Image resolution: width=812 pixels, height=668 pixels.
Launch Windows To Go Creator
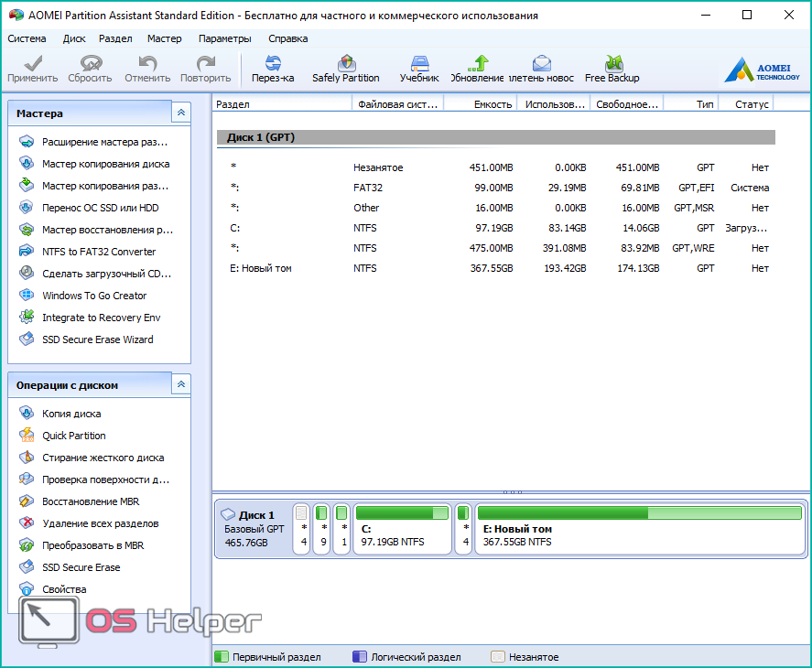point(93,296)
